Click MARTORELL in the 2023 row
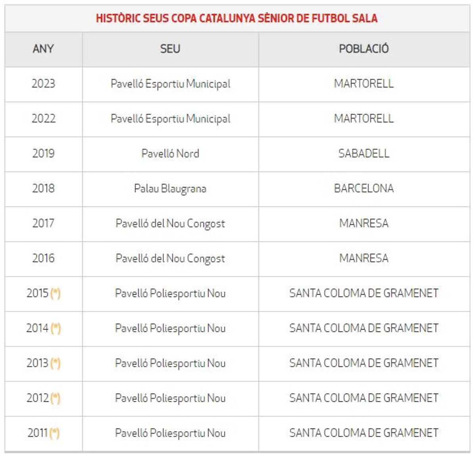The image size is (476, 458). coord(364,84)
